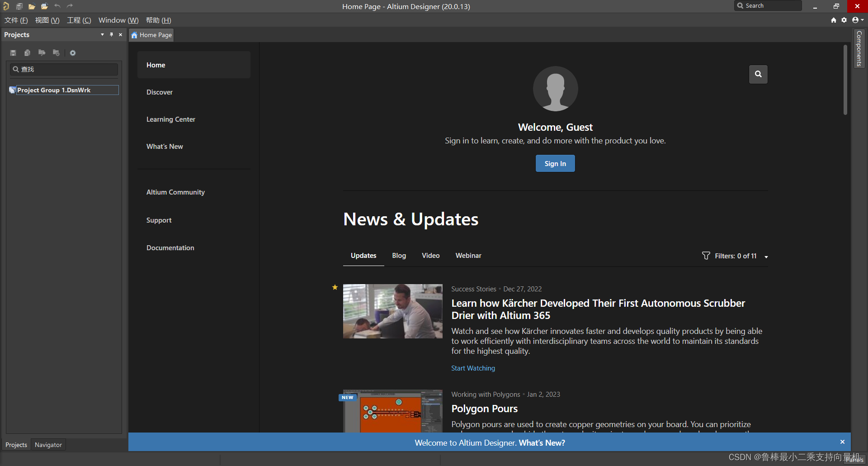The image size is (868, 466).
Task: Click the save all documents icon
Action: pyautogui.click(x=19, y=6)
